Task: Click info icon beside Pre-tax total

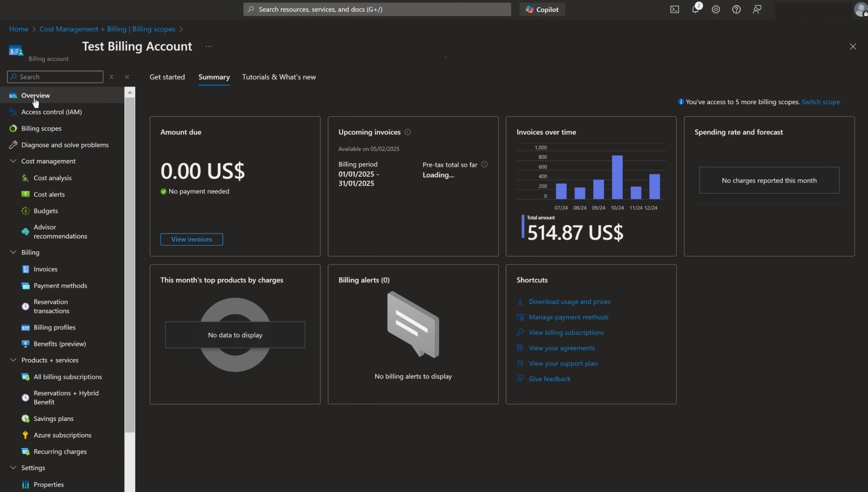Action: 484,164
